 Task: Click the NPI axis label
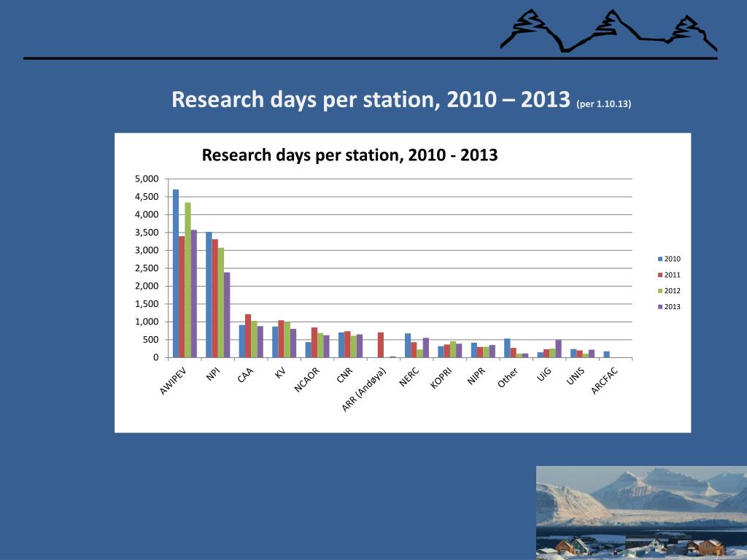coord(213,374)
